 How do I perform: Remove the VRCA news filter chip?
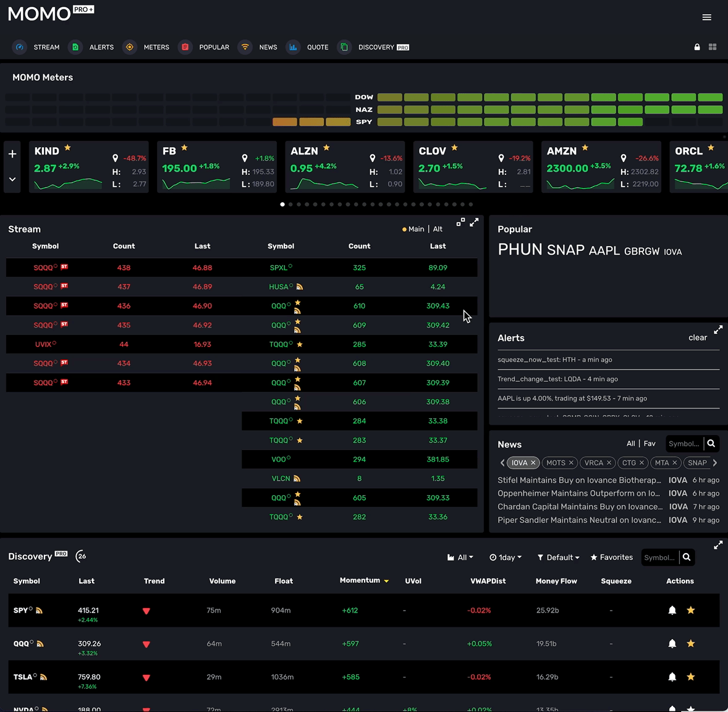tap(609, 463)
